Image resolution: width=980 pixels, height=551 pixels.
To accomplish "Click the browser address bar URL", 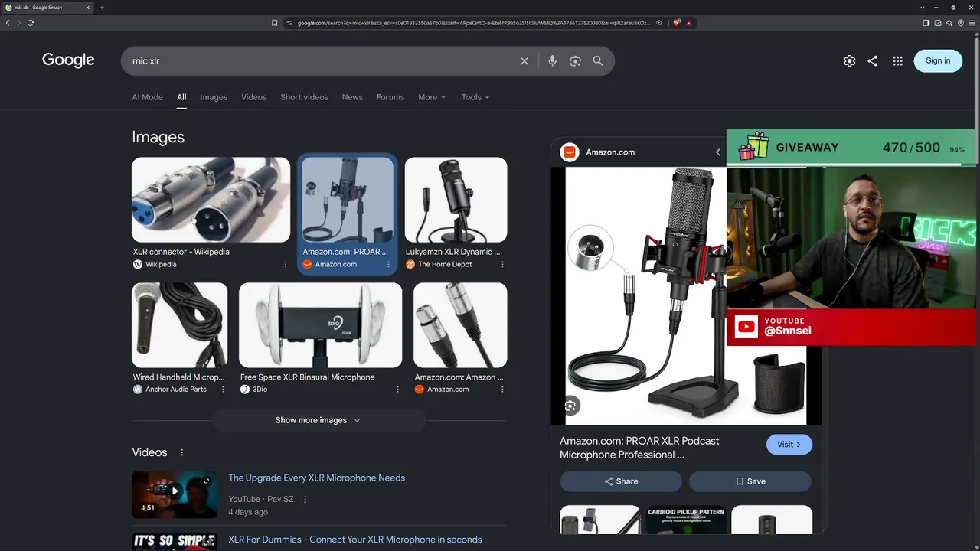I will pos(473,23).
